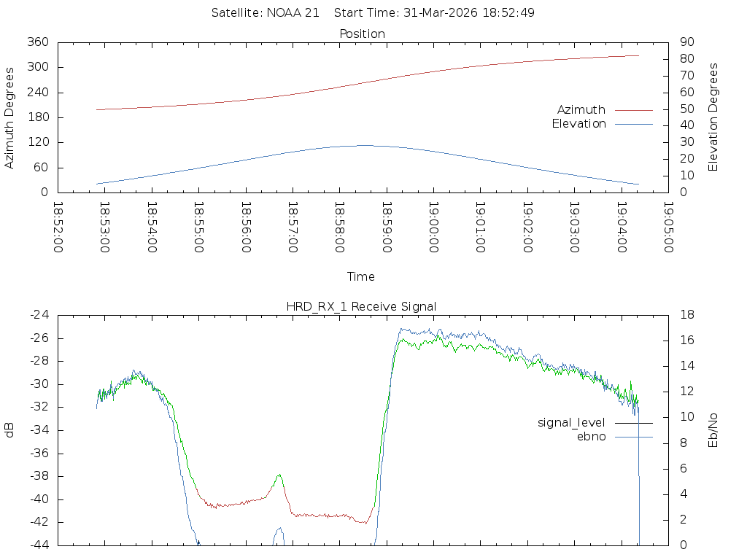Click the 19:05:00 time tick label
Viewport: 747px width, 560px height.
tap(667, 227)
